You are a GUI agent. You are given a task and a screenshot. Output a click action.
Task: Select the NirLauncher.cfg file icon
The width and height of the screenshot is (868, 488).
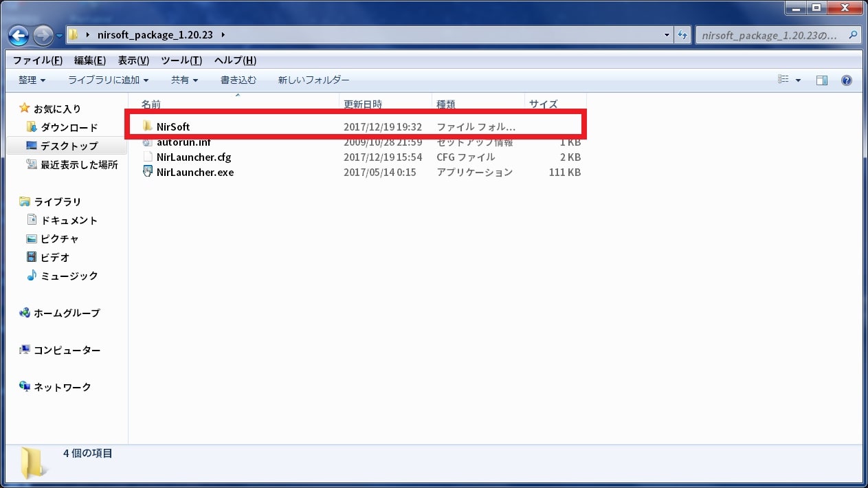pyautogui.click(x=147, y=157)
